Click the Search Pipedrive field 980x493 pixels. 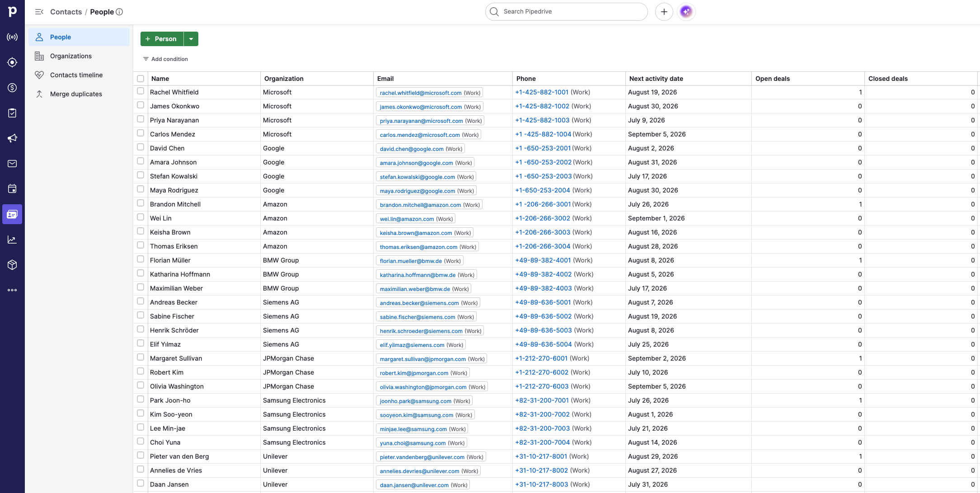tap(567, 12)
